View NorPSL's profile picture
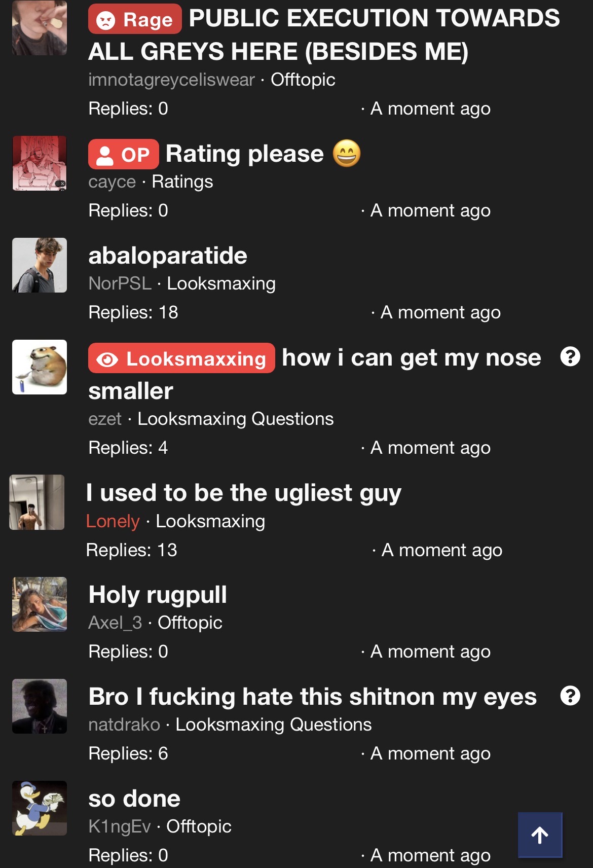 [x=40, y=265]
